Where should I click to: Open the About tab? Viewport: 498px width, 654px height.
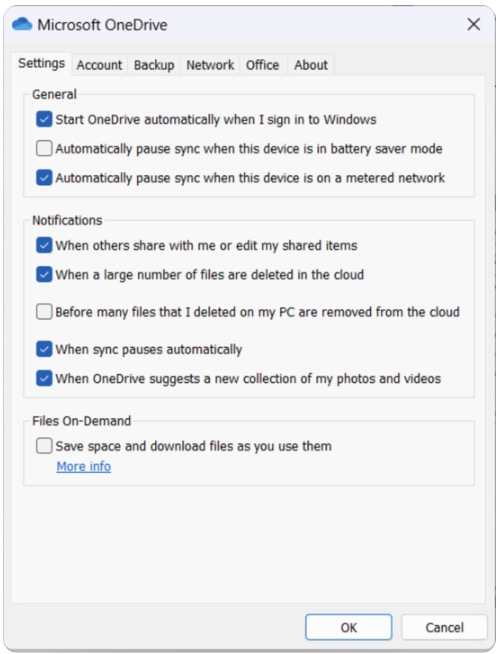(x=311, y=65)
